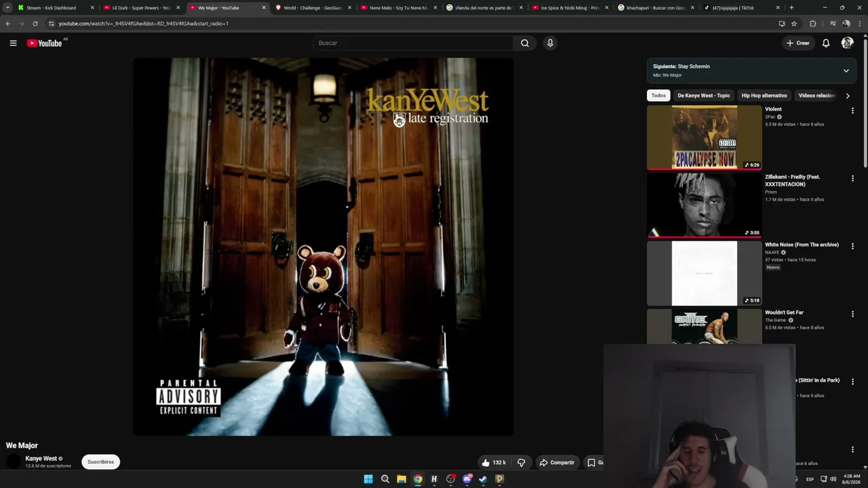Viewport: 868px width, 488px height.
Task: Open the Chrome extensions puzzle icon
Action: click(813, 23)
